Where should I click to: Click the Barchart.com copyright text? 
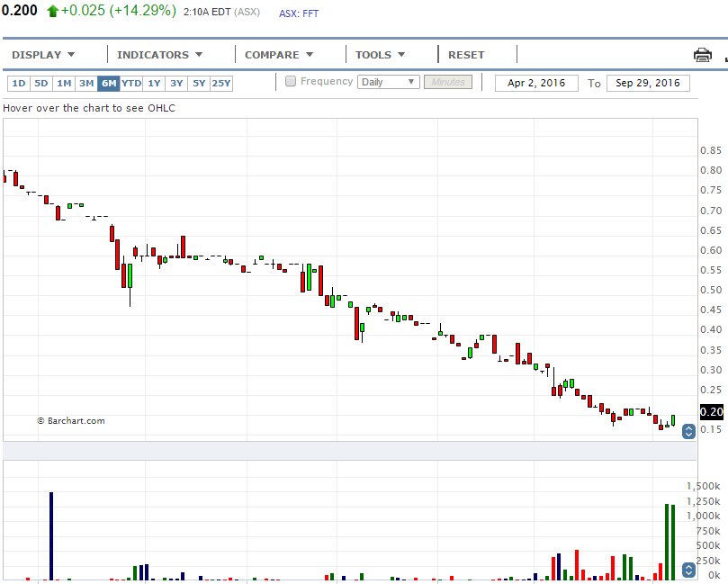tap(71, 420)
